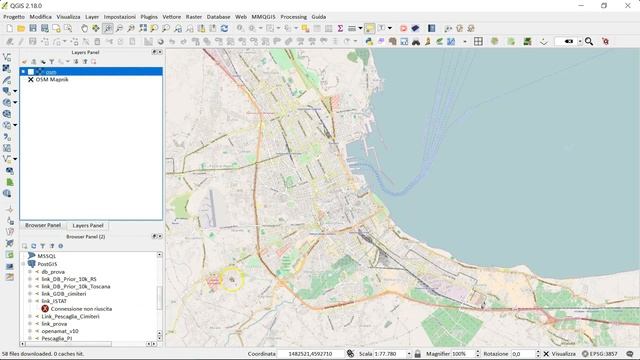Select the MSSQL browser entry
This screenshot has width=640, height=360.
tap(47, 256)
